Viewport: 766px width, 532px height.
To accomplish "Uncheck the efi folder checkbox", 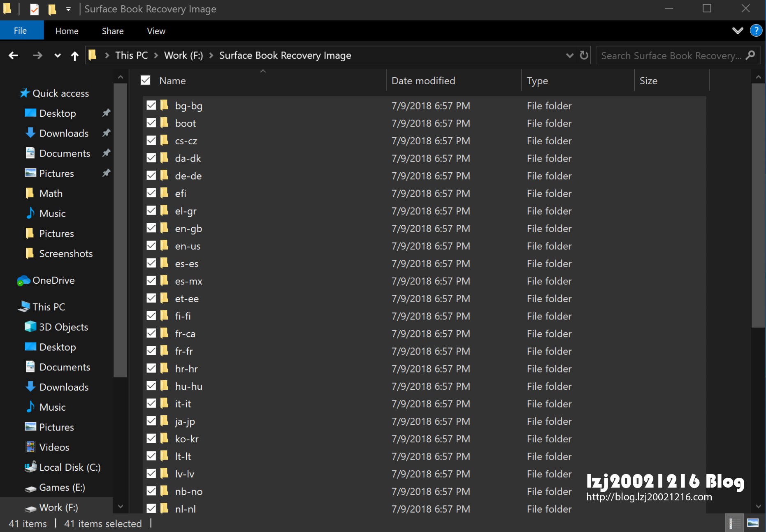I will point(151,193).
